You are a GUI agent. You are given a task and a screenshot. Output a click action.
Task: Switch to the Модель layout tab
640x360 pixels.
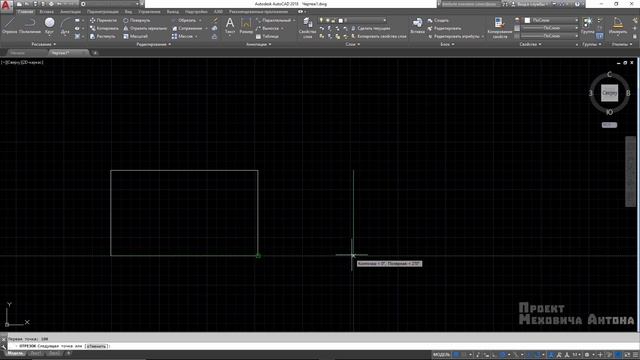(15, 353)
